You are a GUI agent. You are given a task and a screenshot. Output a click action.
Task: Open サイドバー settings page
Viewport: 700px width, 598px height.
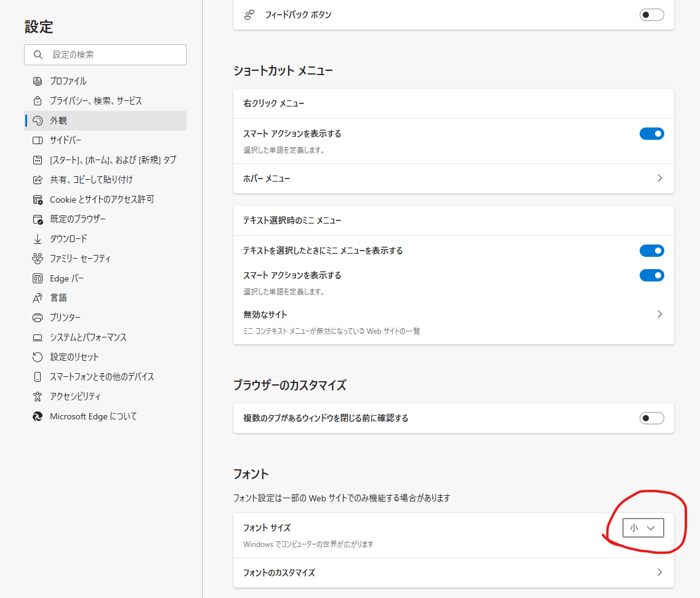pos(105,140)
